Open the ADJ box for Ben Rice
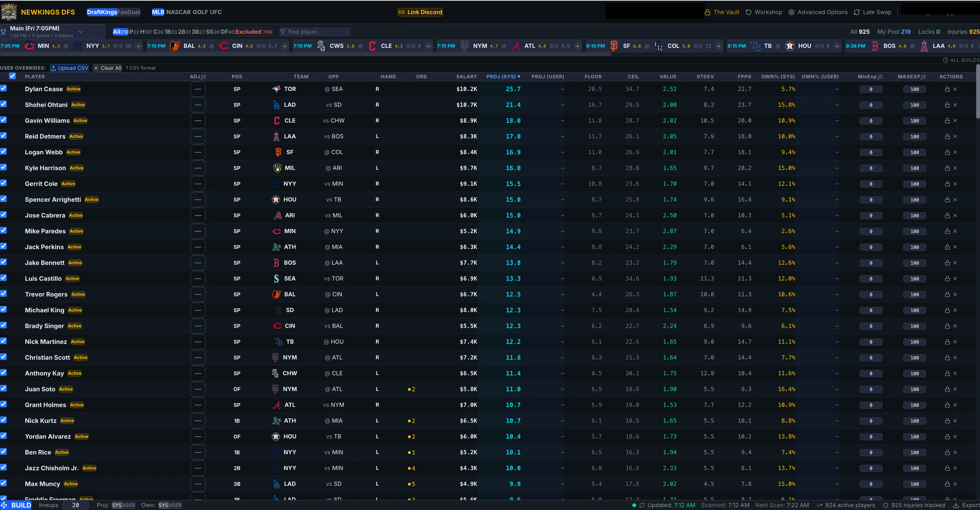 point(198,453)
